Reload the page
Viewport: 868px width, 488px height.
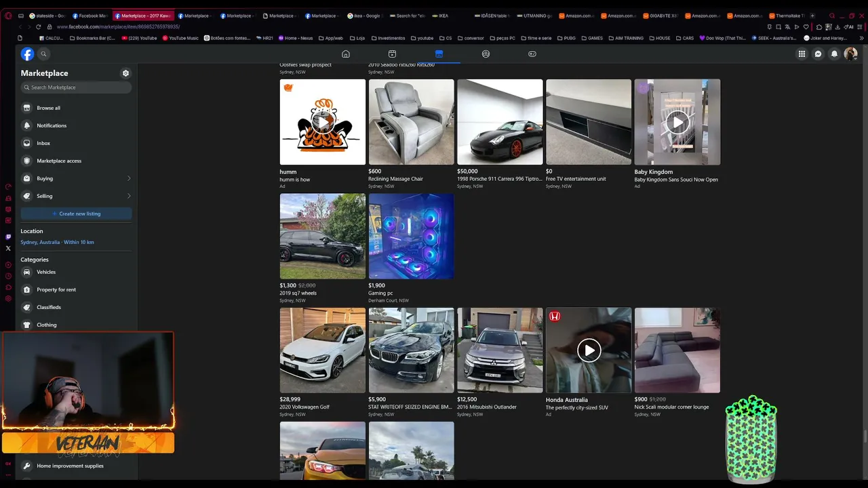[x=38, y=27]
